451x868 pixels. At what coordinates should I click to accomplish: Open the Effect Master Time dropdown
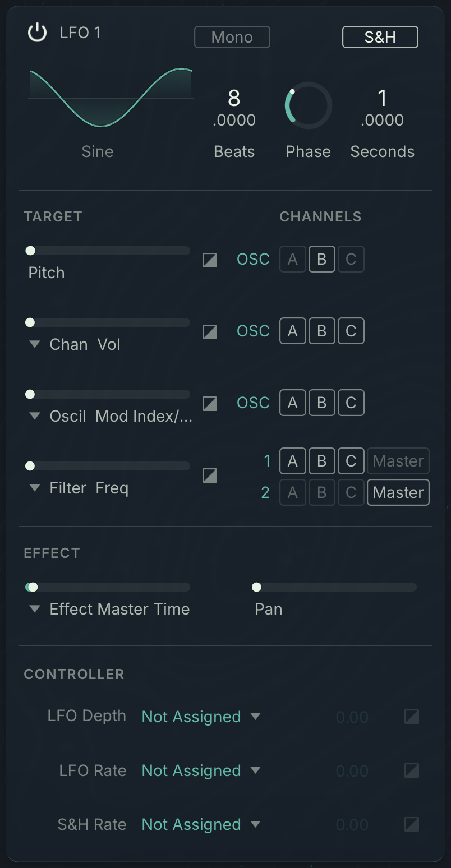(34, 609)
